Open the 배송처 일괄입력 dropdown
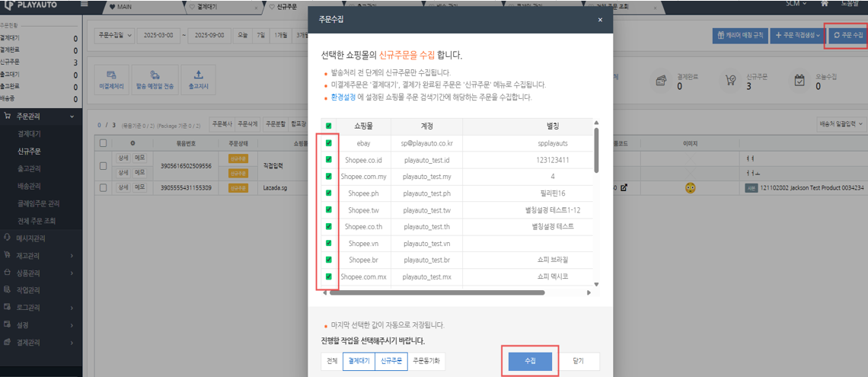The image size is (868, 377). [x=841, y=123]
